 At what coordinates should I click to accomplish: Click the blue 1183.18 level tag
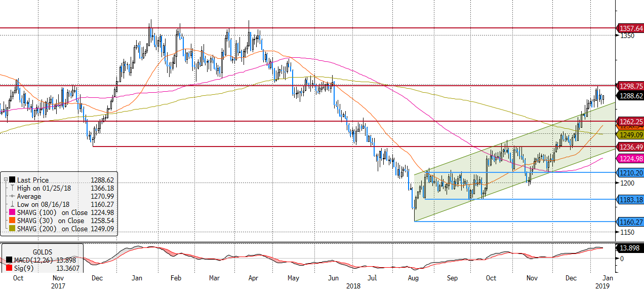(x=629, y=199)
